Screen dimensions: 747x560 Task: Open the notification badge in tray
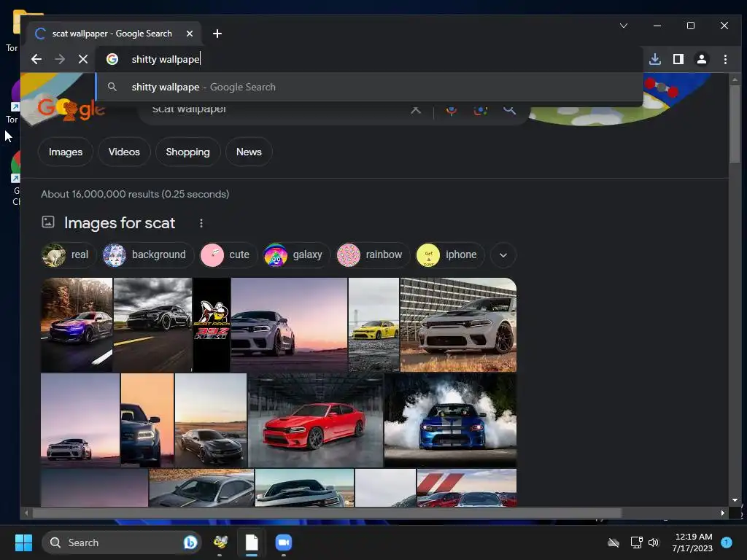726,542
